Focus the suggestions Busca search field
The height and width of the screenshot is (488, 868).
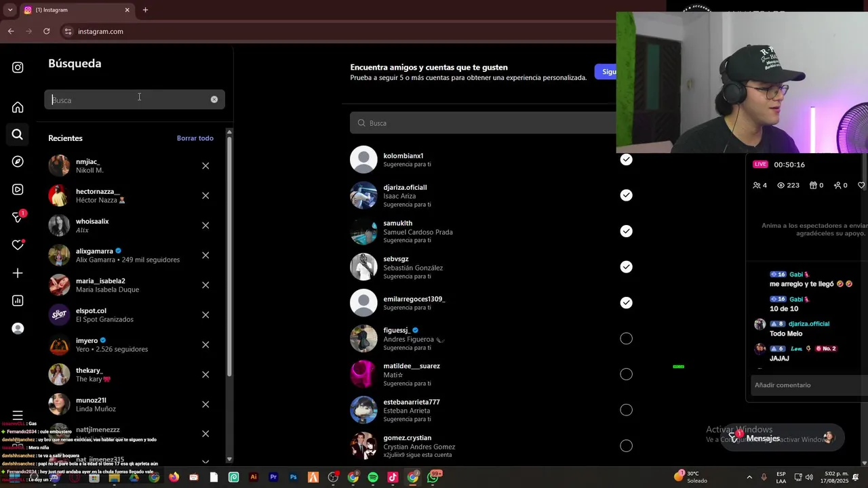click(483, 123)
